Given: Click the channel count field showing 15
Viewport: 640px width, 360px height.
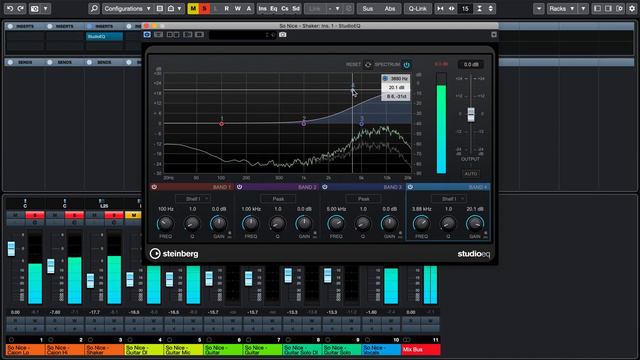Looking at the screenshot, I should click(465, 8).
